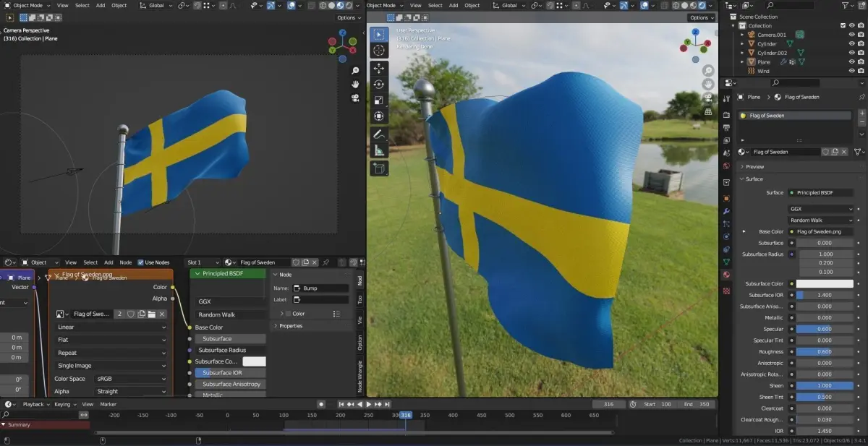868x446 pixels.
Task: Open the Linear interpolation dropdown
Action: tap(111, 327)
